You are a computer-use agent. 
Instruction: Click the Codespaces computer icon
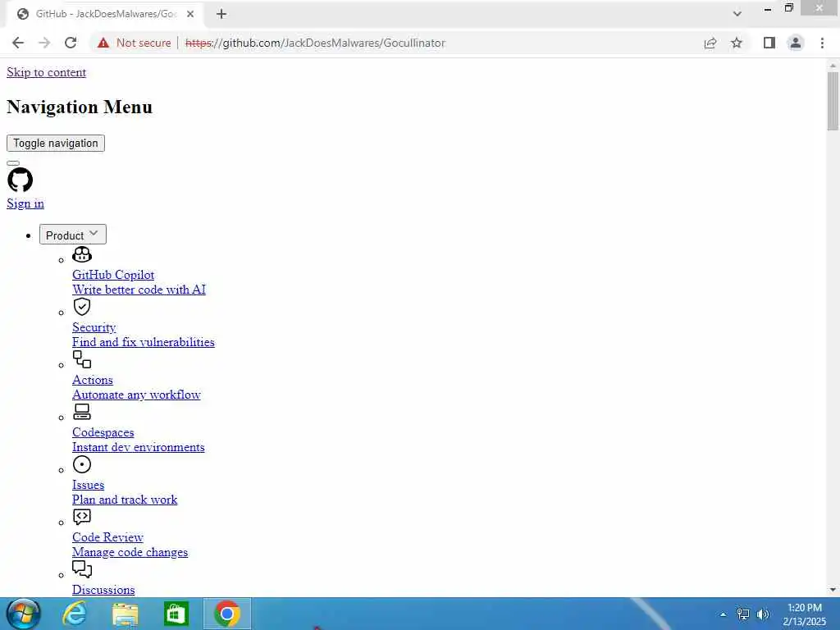tap(82, 412)
